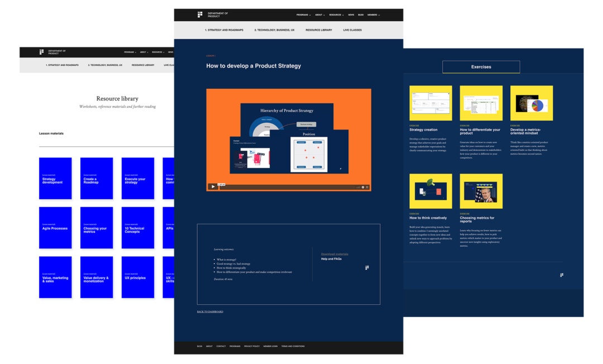
Task: Enter fullscreen mode on the video player
Action: click(367, 187)
